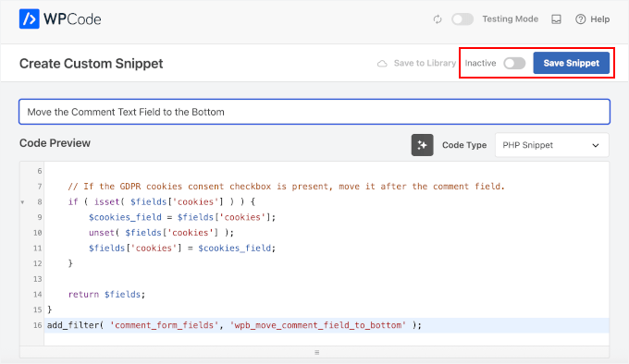
Task: Click the Create Custom Snippet heading
Action: [91, 63]
